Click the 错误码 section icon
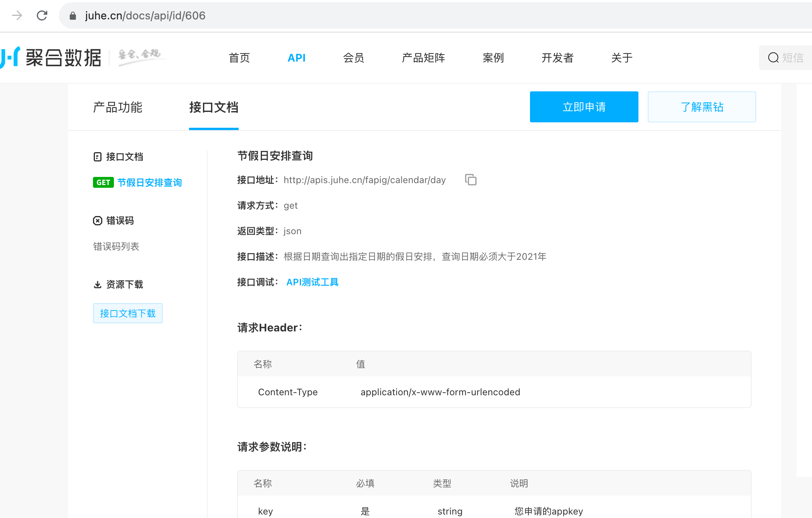Screen dimensions: 812x518 coord(98,221)
